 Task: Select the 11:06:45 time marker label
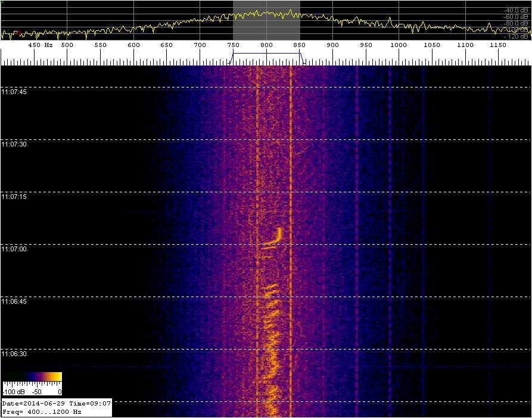(14, 301)
